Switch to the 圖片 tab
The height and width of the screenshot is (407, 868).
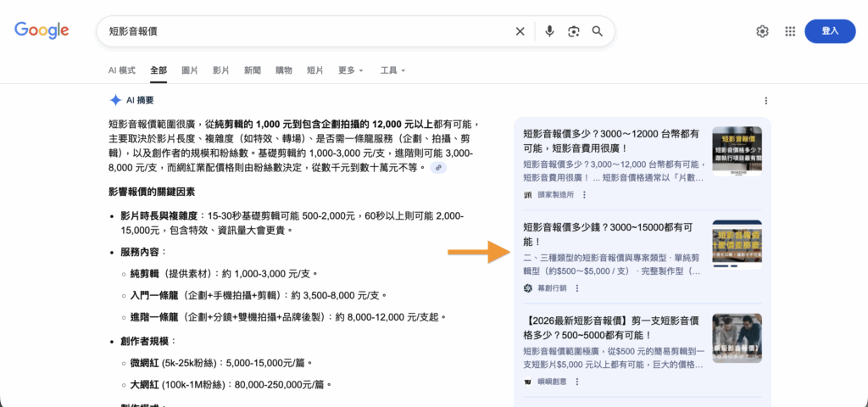click(x=190, y=70)
